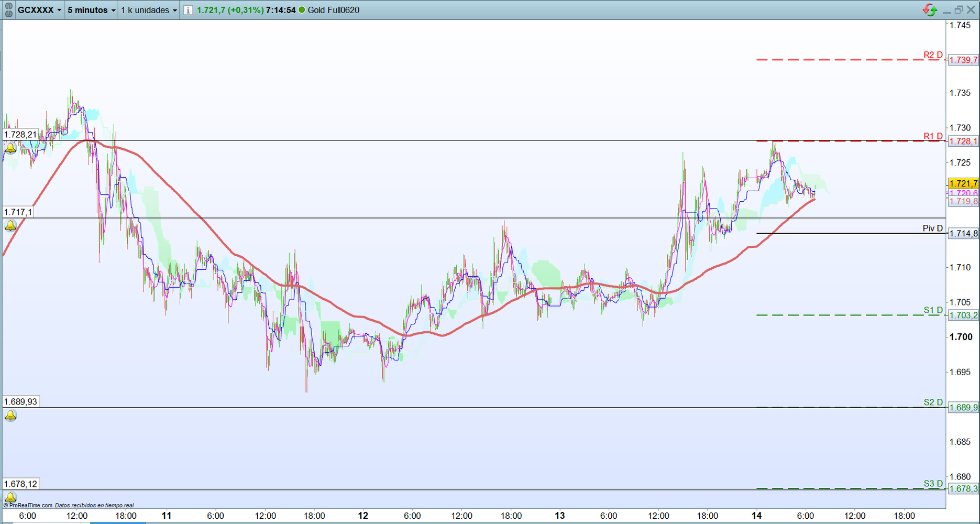Click the yellow 1.721,7 current price tag
Screen dimensions: 980x524
[x=963, y=183]
